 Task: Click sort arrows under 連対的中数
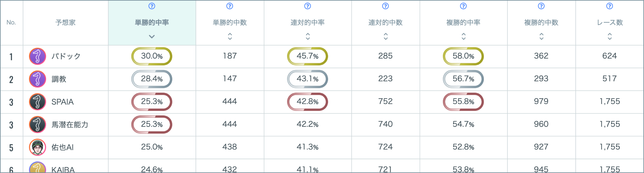click(386, 36)
